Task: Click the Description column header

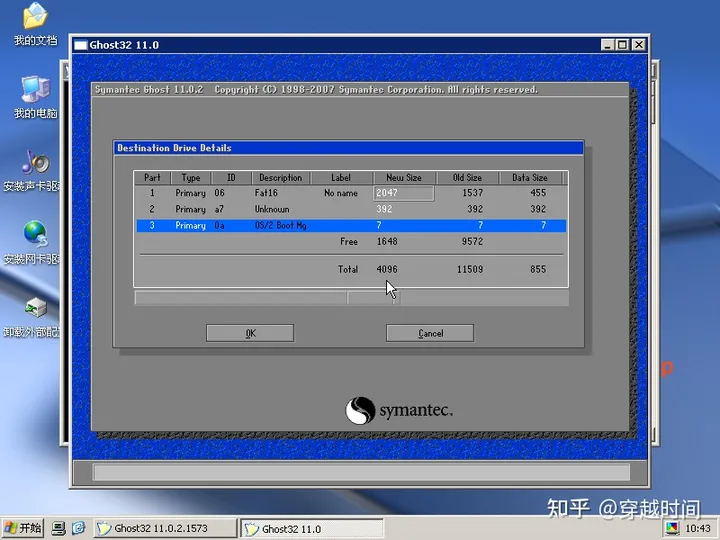Action: (x=281, y=178)
